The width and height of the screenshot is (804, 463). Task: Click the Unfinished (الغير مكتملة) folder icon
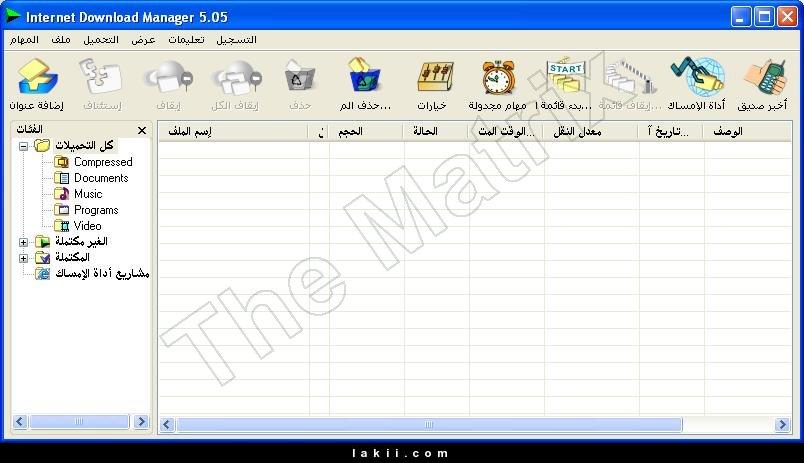click(43, 241)
